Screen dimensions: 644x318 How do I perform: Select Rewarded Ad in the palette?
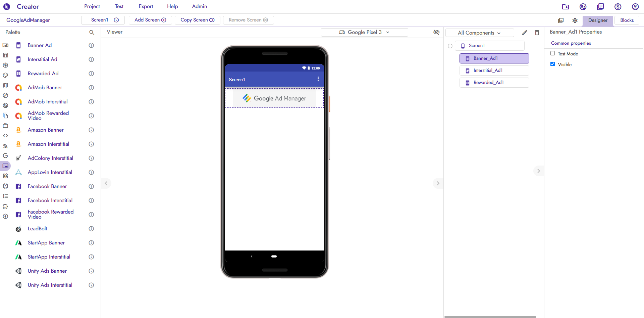tap(43, 74)
